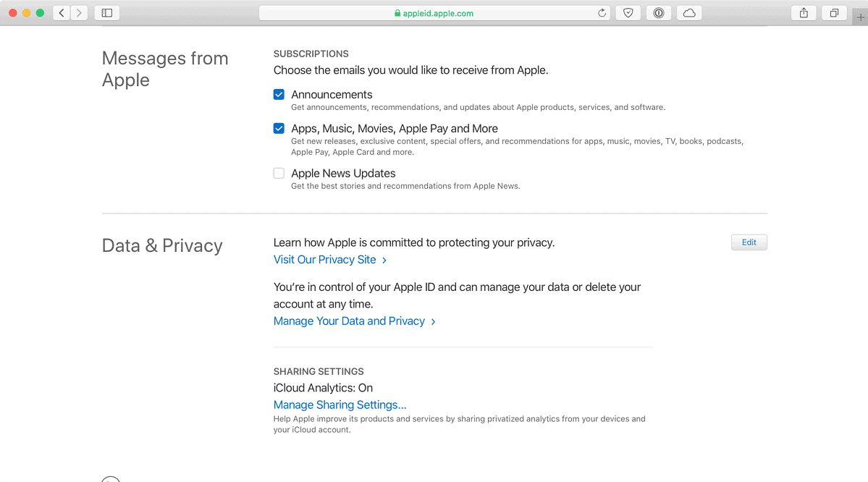Click the Messages from Apple heading
Viewport: 868px width, 482px height.
[x=165, y=69]
